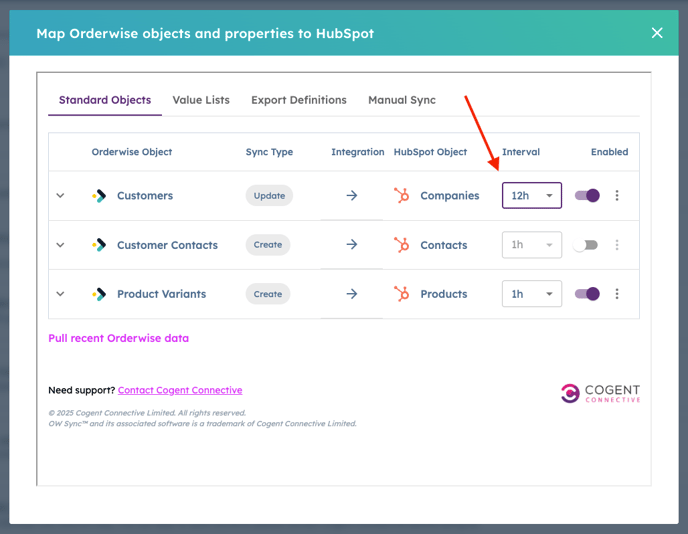
Task: Click the 2025 Cogent Connective copyright text
Action: point(147,413)
